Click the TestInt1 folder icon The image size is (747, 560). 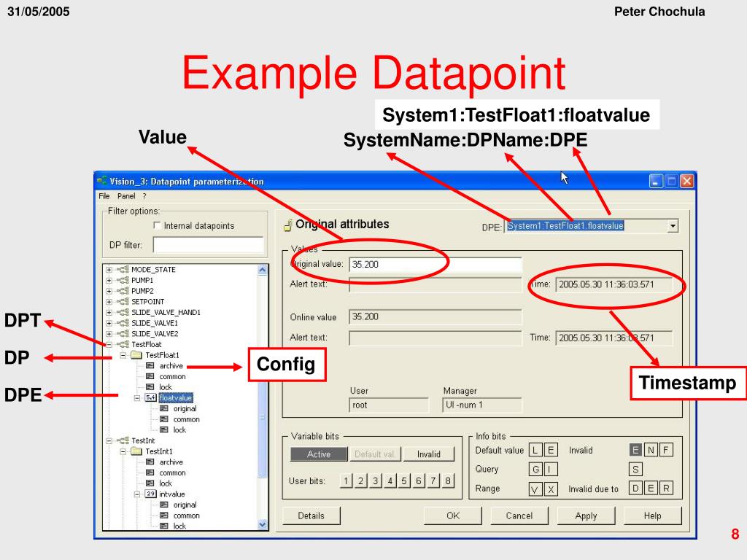[136, 451]
